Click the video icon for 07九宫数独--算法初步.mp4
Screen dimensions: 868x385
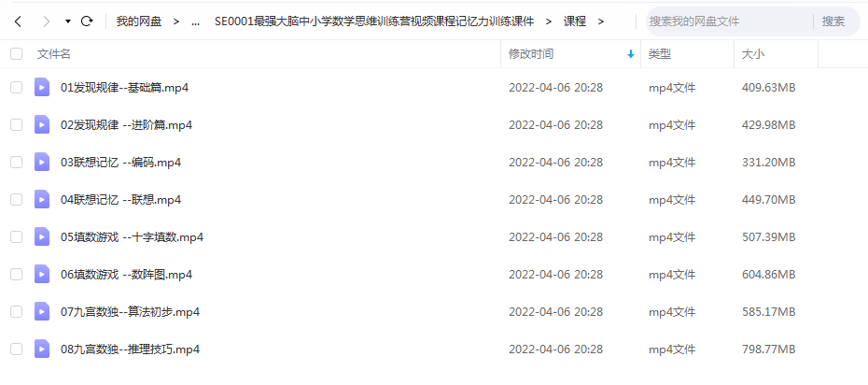tap(42, 311)
